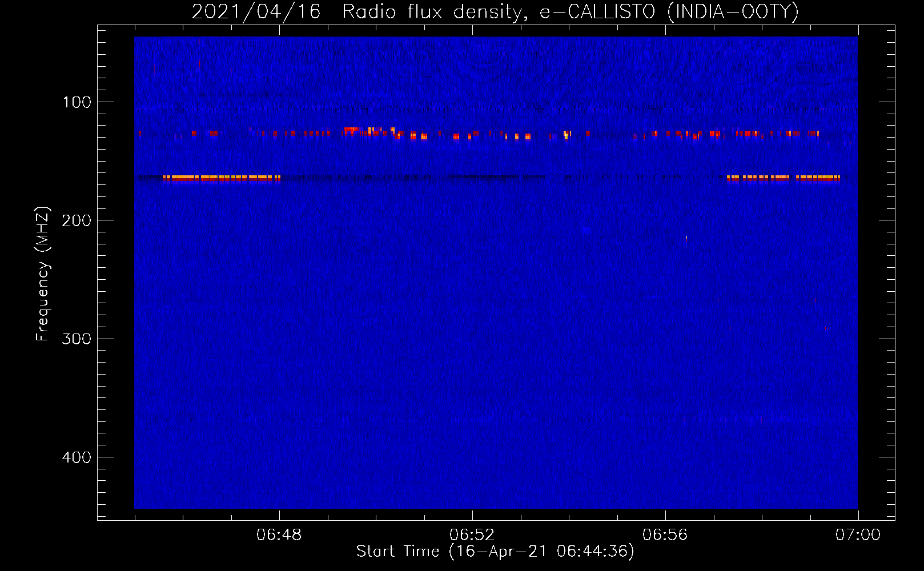Click the 300 frequency tick label
Screen dimensions: 924x571
(77, 339)
